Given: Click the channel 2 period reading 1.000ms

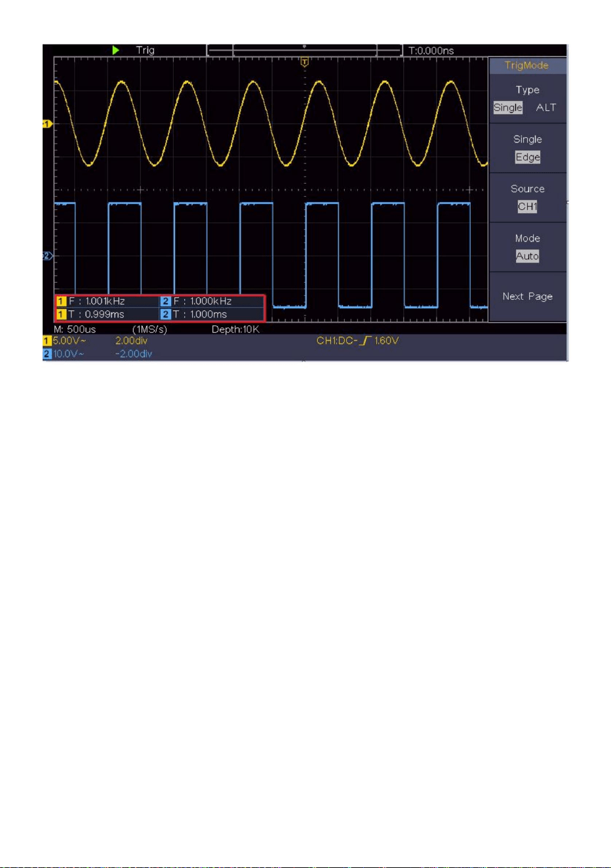Looking at the screenshot, I should click(200, 314).
